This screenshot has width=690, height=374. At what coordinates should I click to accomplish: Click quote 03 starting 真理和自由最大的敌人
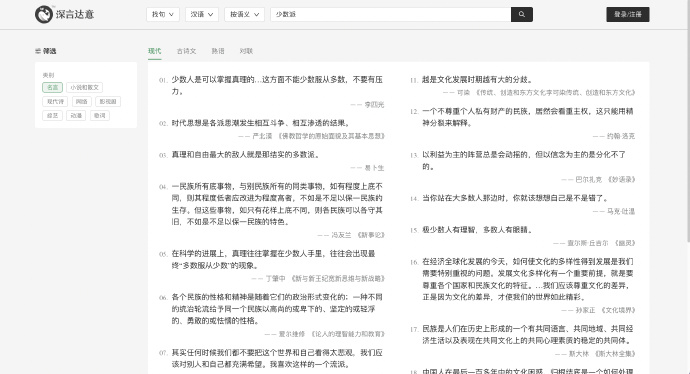245,155
